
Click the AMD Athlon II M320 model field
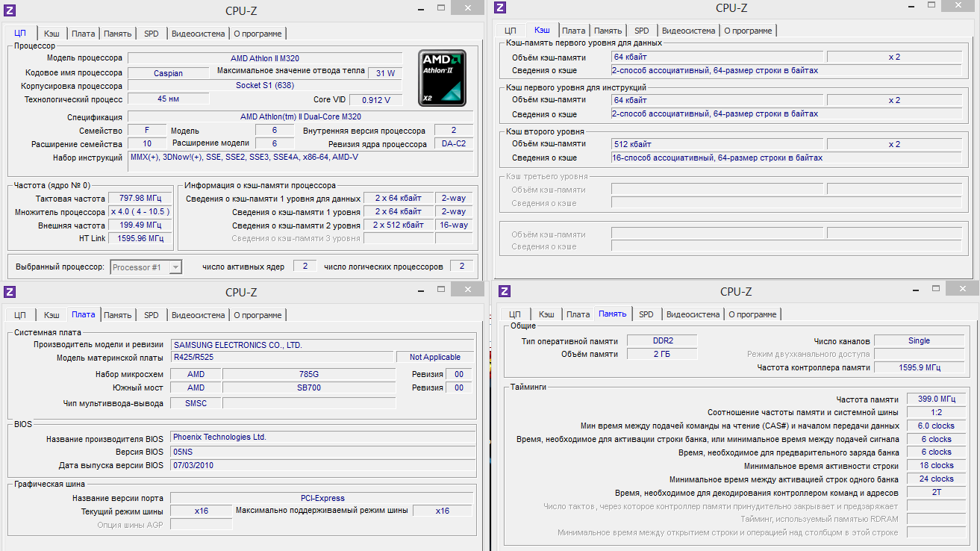coord(265,58)
